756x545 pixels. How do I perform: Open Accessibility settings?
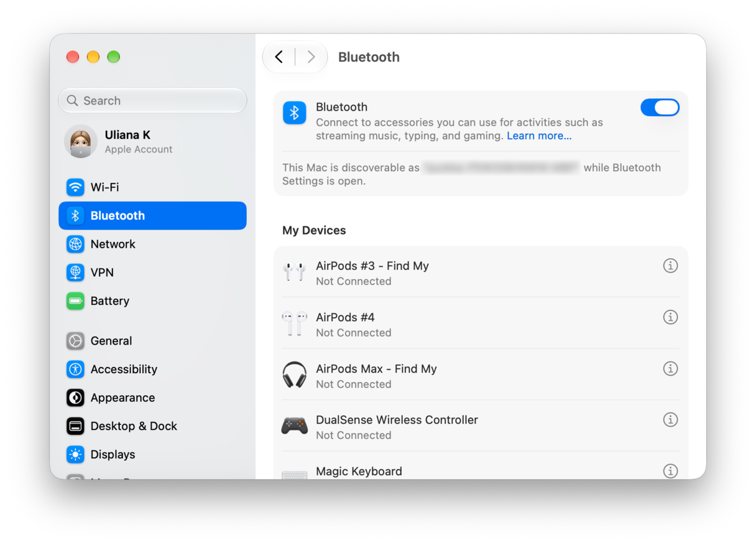click(x=152, y=370)
